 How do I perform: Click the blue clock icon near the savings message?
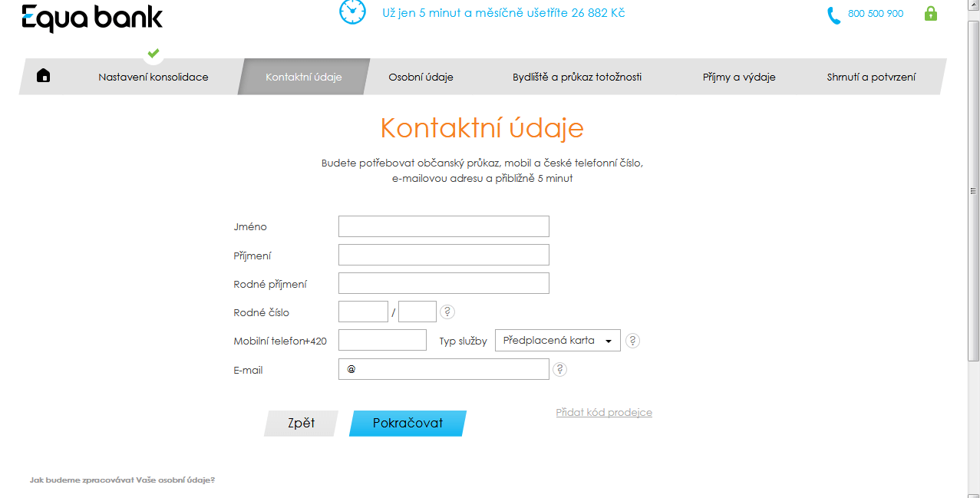click(x=352, y=13)
